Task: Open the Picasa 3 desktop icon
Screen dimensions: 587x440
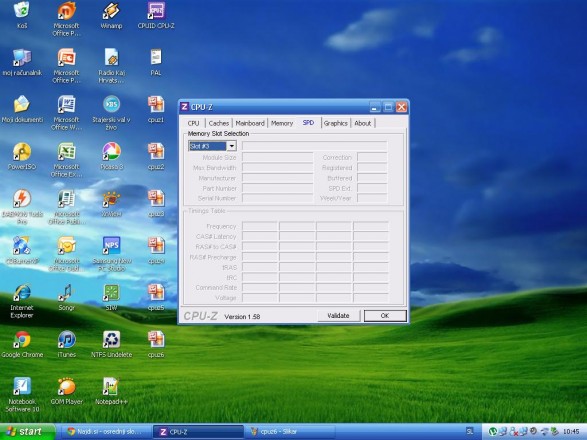Action: pyautogui.click(x=111, y=156)
